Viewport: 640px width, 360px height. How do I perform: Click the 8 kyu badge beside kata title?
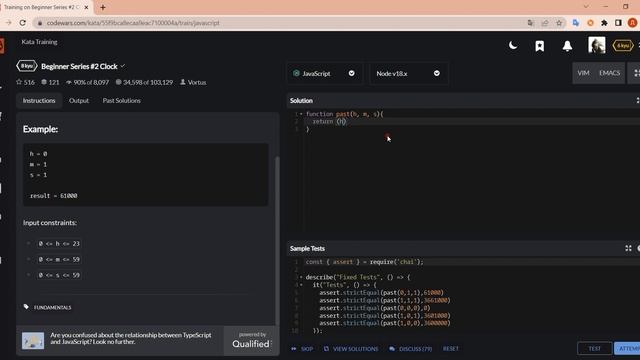pyautogui.click(x=27, y=66)
